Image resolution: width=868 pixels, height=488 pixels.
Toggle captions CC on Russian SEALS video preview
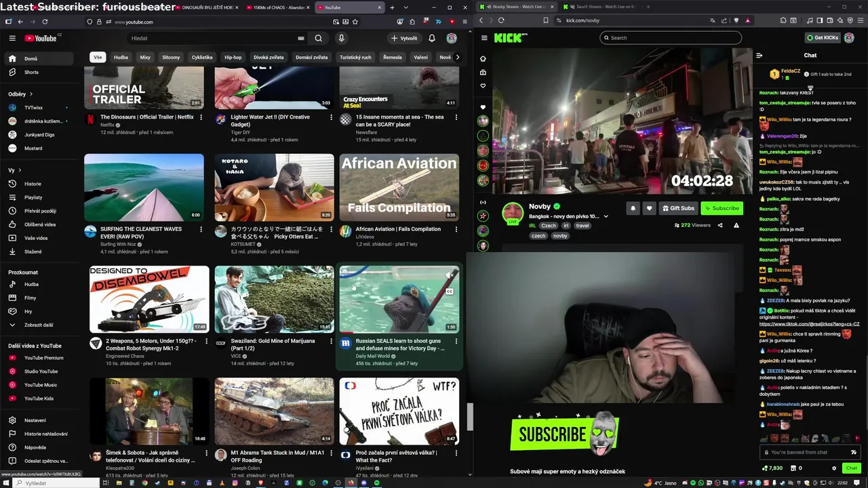[449, 291]
